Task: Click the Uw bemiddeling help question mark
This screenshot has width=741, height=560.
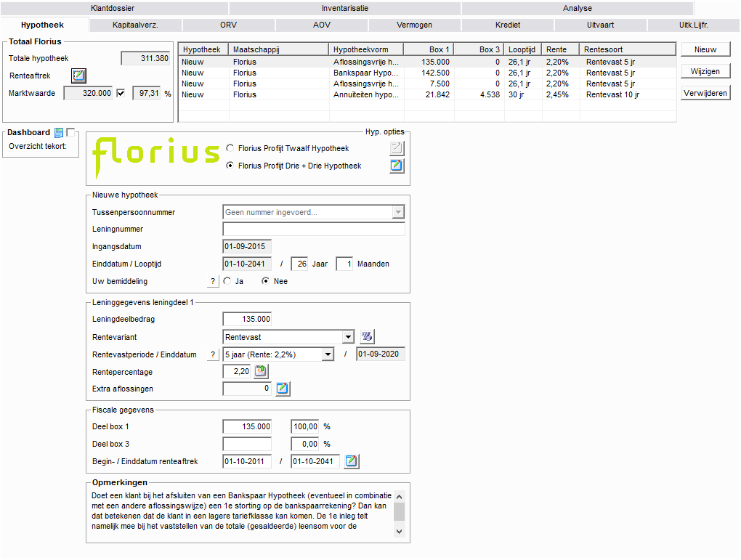Action: point(213,281)
